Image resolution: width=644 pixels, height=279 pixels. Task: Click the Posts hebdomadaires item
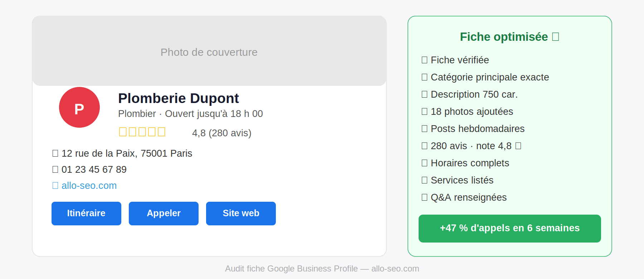click(x=473, y=129)
